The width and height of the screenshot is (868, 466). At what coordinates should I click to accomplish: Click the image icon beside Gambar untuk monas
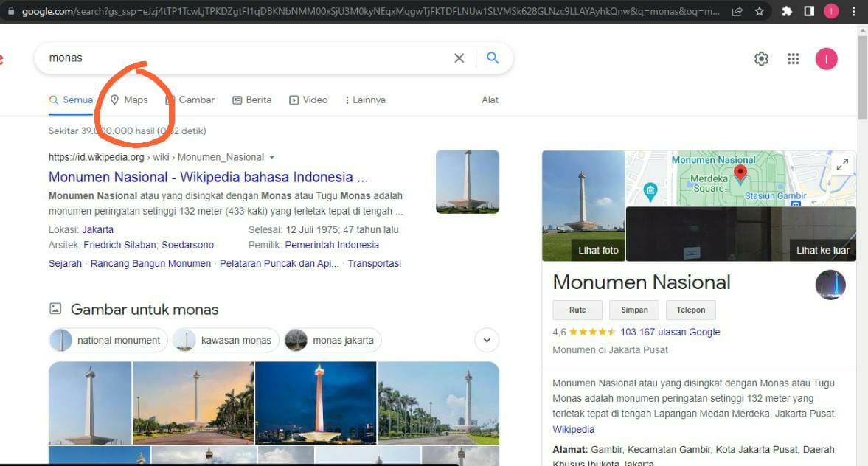pyautogui.click(x=55, y=309)
